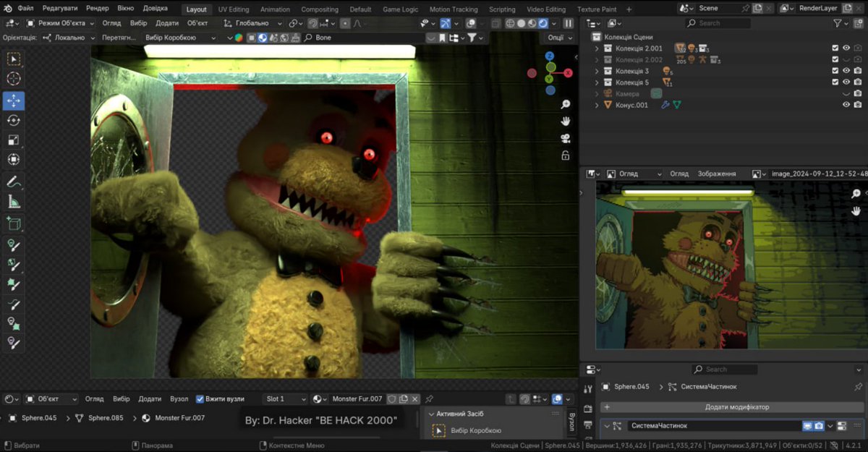The height and width of the screenshot is (452, 868).
Task: Click the pin icon beside Scene field
Action: click(x=746, y=9)
